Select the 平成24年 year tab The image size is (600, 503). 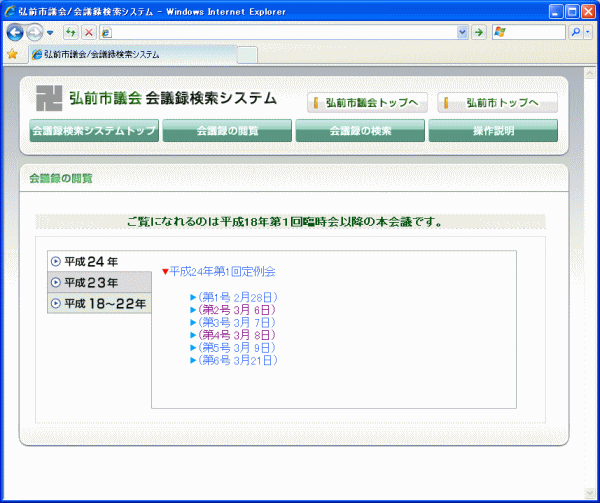[x=99, y=261]
